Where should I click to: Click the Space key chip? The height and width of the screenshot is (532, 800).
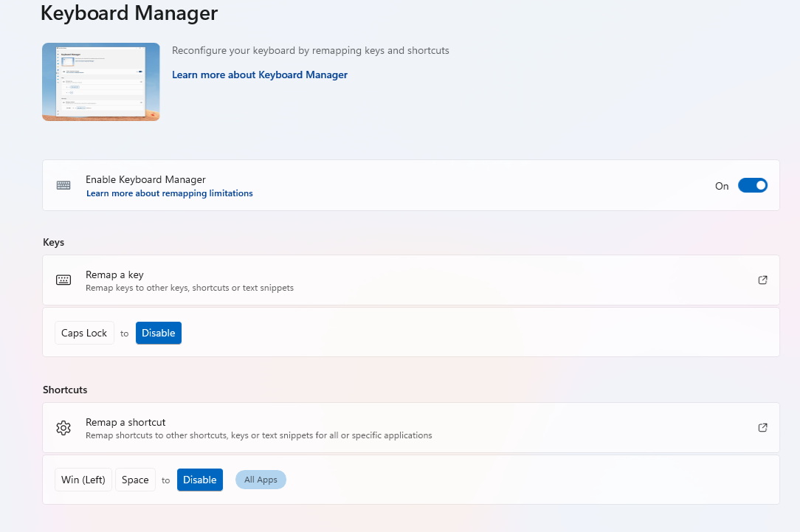(x=135, y=480)
